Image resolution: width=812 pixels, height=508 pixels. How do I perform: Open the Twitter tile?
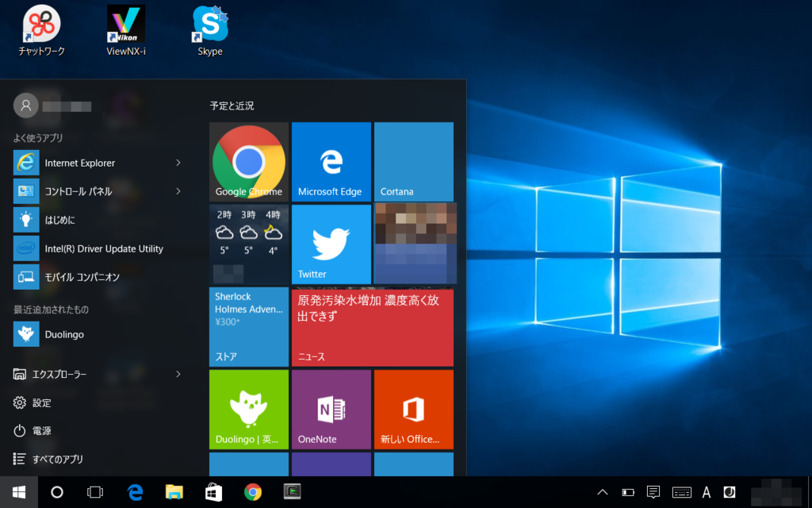coord(331,244)
